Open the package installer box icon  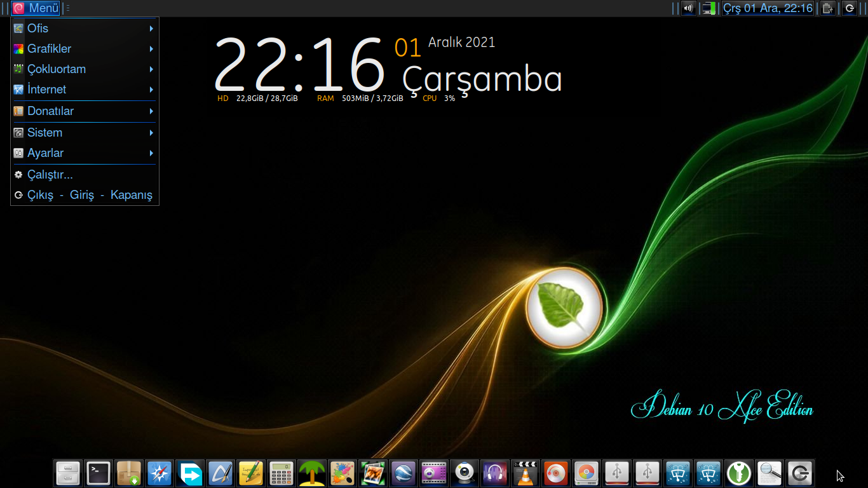(x=129, y=473)
